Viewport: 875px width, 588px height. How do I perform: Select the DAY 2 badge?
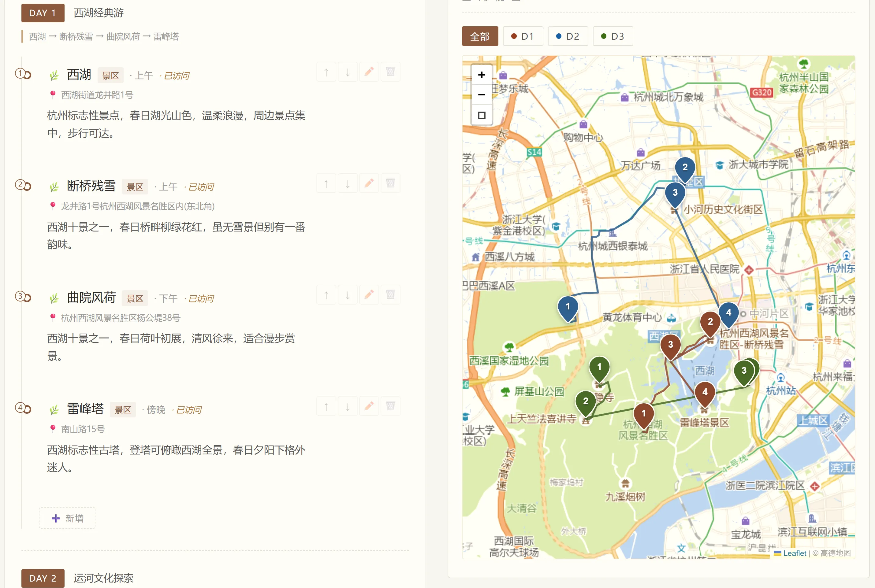pos(43,578)
